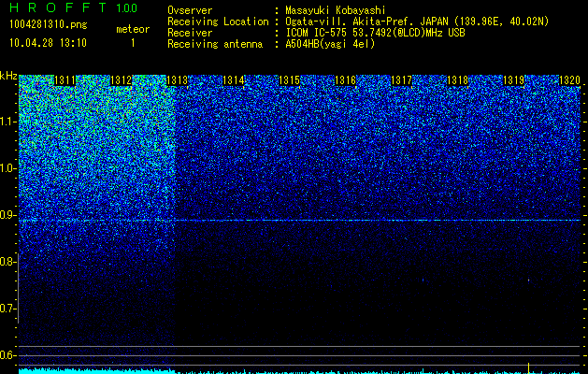Click the 1.0 kHz axis label
Screen dimensions: 588x374
click(x=7, y=168)
